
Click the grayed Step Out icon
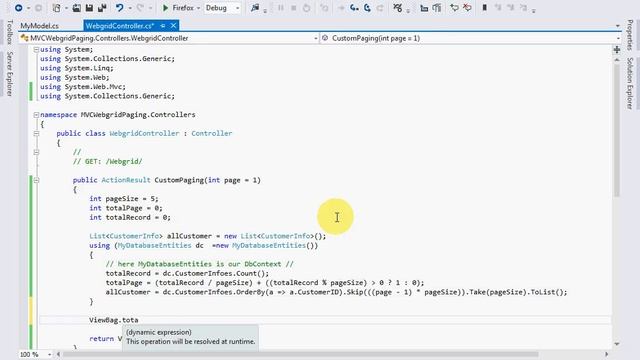point(380,8)
